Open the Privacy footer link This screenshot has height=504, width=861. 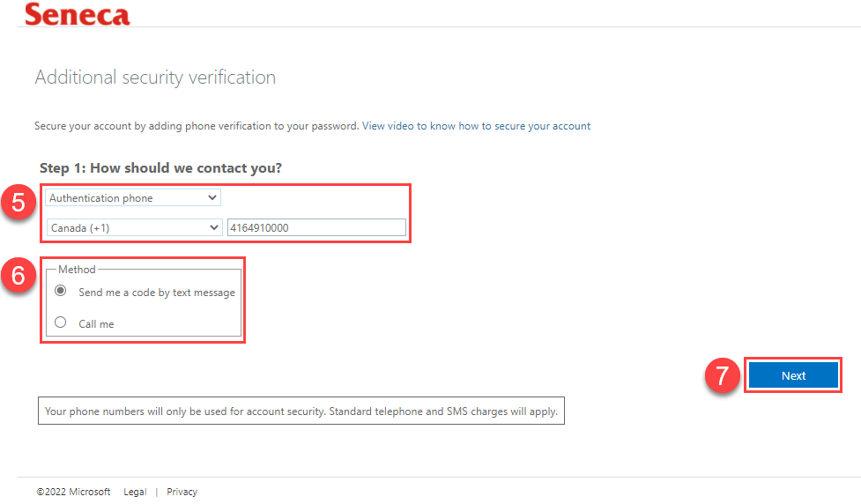182,492
